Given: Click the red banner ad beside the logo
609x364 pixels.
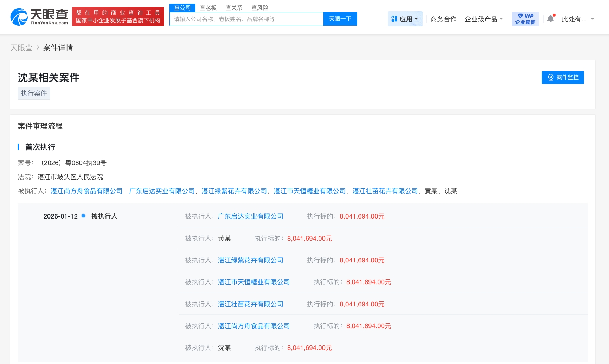Looking at the screenshot, I should point(118,16).
